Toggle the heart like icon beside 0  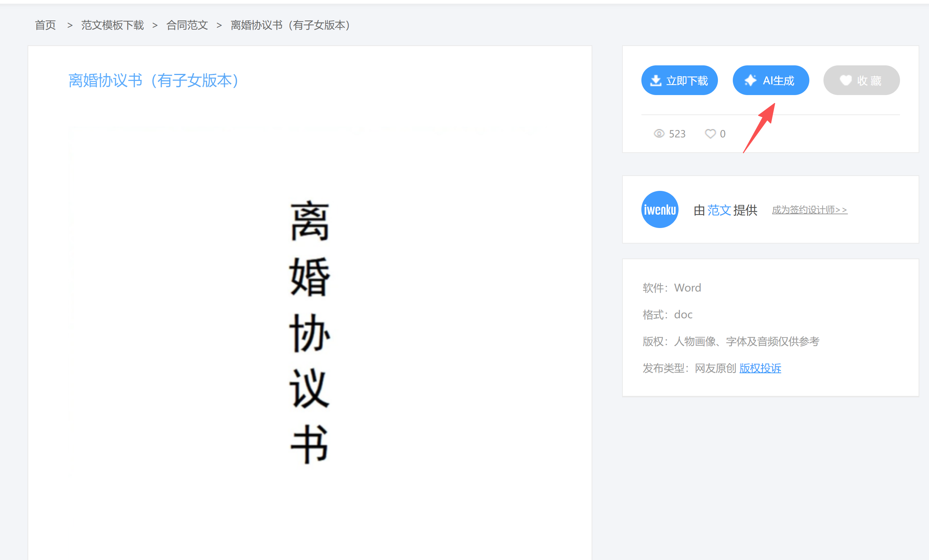point(710,134)
